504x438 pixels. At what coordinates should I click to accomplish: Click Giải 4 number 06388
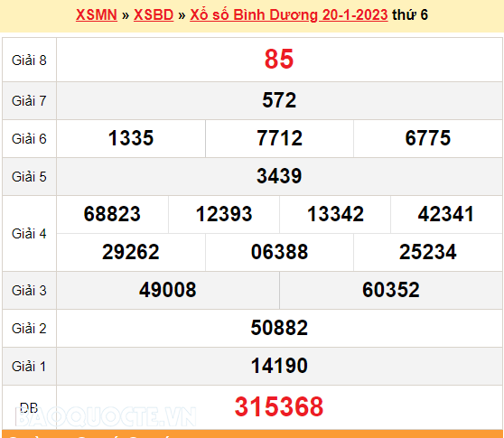[x=279, y=252]
